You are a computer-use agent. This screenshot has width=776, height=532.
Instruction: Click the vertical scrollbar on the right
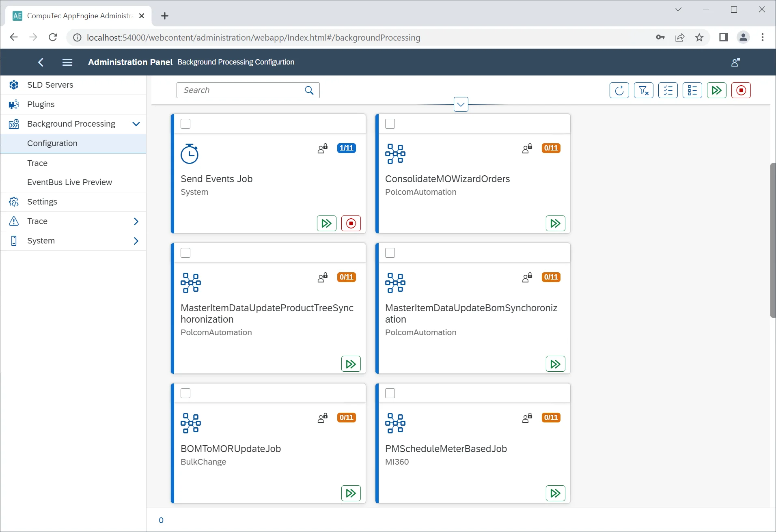tap(772, 240)
